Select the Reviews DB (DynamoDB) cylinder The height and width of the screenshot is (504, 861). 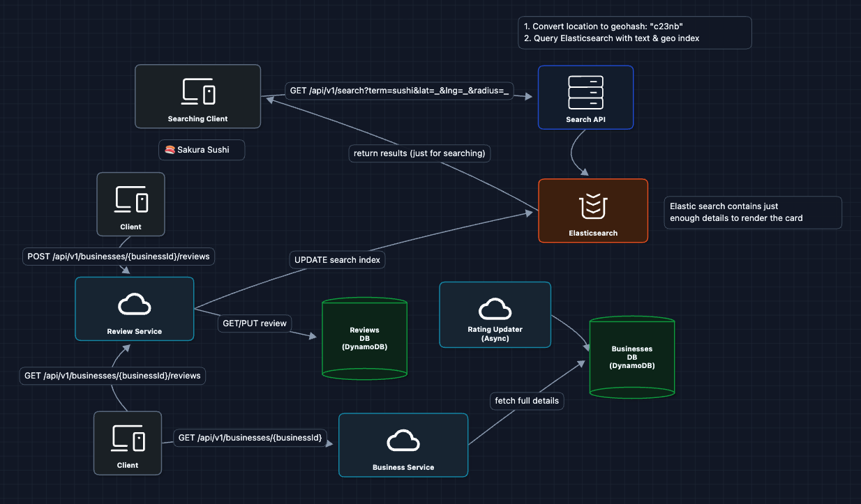[364, 338]
